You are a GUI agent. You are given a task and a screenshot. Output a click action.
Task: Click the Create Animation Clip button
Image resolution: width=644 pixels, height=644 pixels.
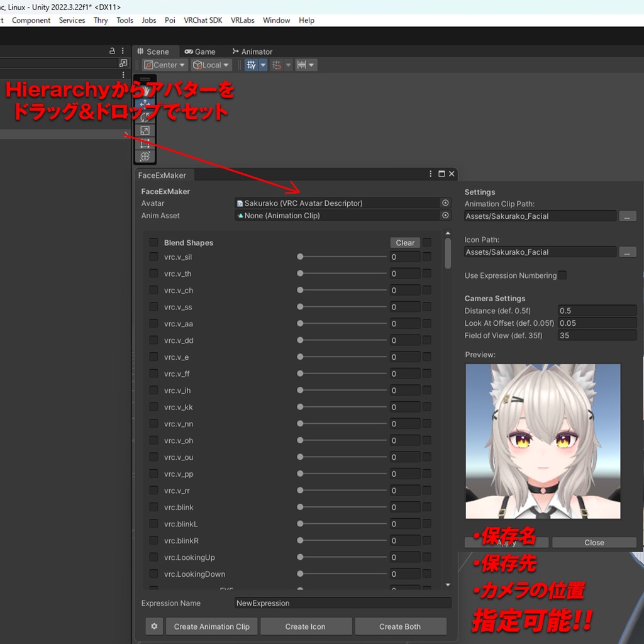(211, 626)
